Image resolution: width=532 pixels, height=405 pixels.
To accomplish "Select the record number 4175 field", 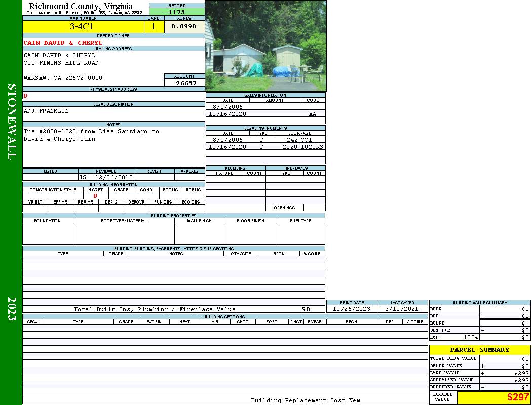I will tap(177, 12).
